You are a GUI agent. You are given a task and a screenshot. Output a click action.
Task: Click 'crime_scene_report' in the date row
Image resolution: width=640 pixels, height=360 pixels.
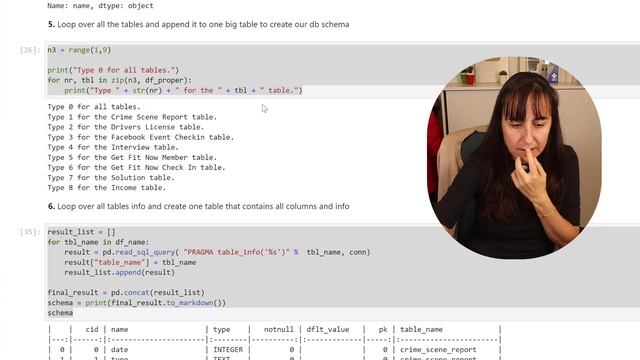pos(438,350)
